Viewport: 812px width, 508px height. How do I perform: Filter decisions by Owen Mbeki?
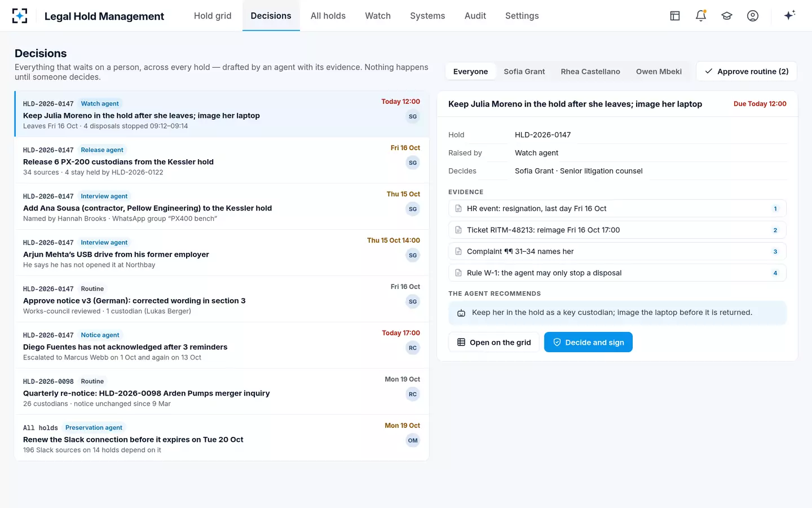[659, 72]
